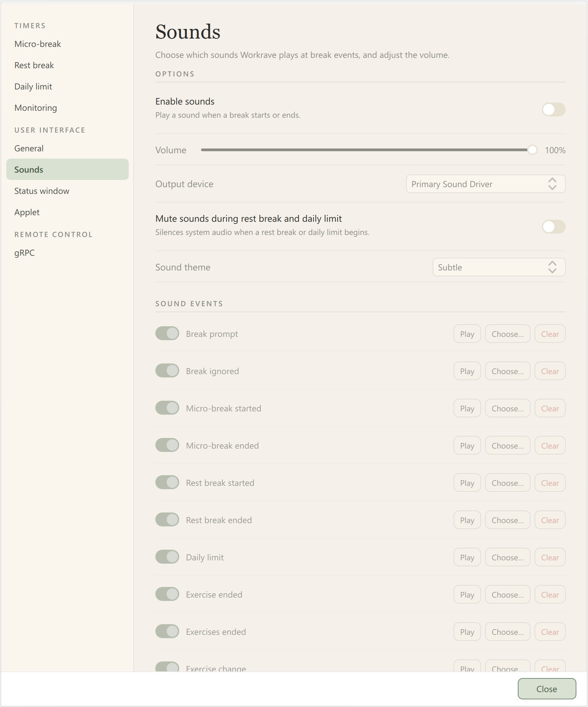Turn off the Daily limit sound event
588x707 pixels.
[167, 557]
